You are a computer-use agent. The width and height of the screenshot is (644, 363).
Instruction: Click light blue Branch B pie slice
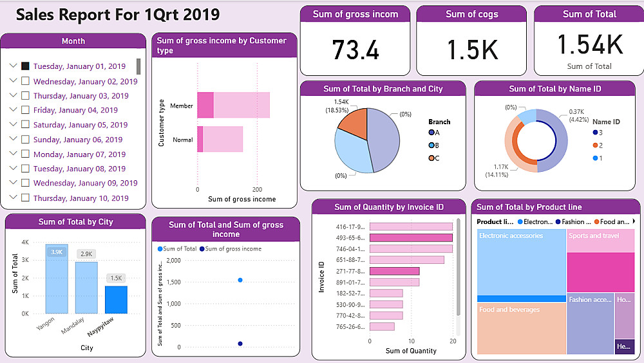coord(351,152)
